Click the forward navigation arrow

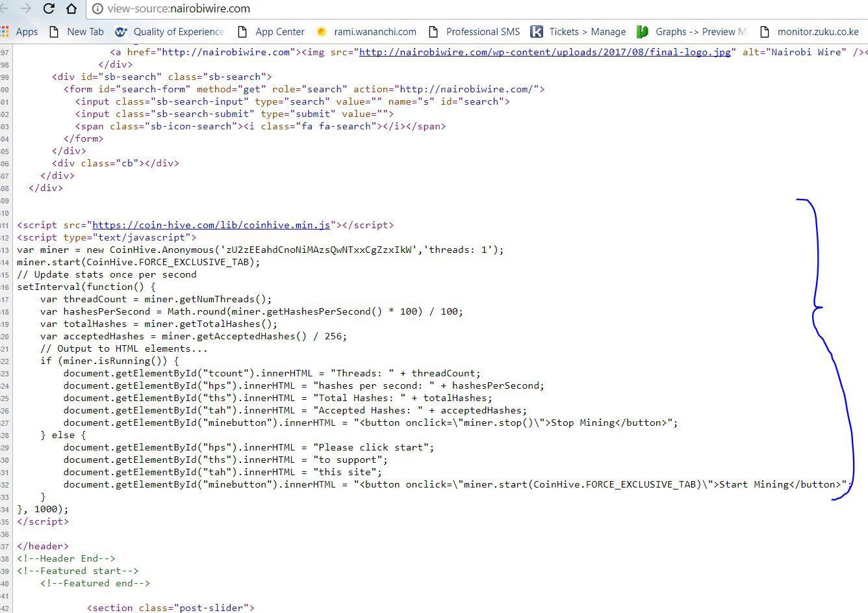(x=26, y=8)
